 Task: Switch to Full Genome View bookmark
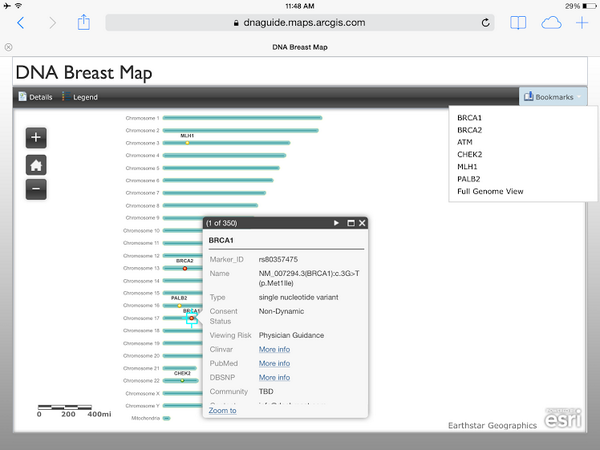click(x=490, y=191)
